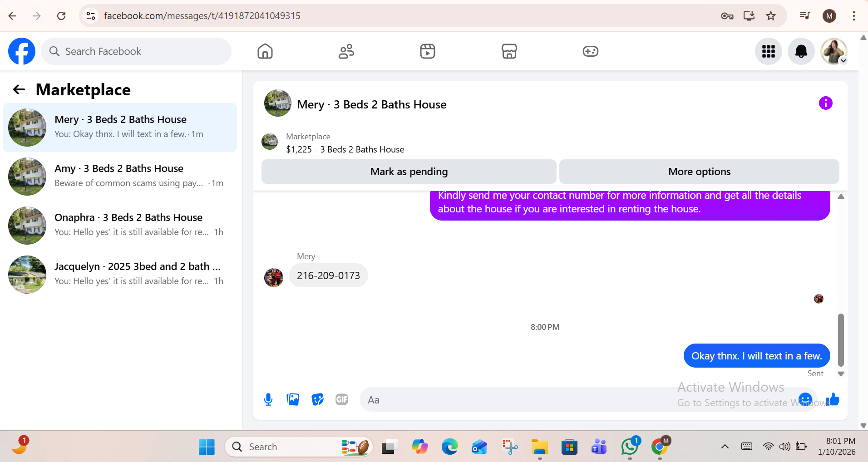Viewport: 868px width, 462px height.
Task: Click the More options button
Action: (699, 172)
